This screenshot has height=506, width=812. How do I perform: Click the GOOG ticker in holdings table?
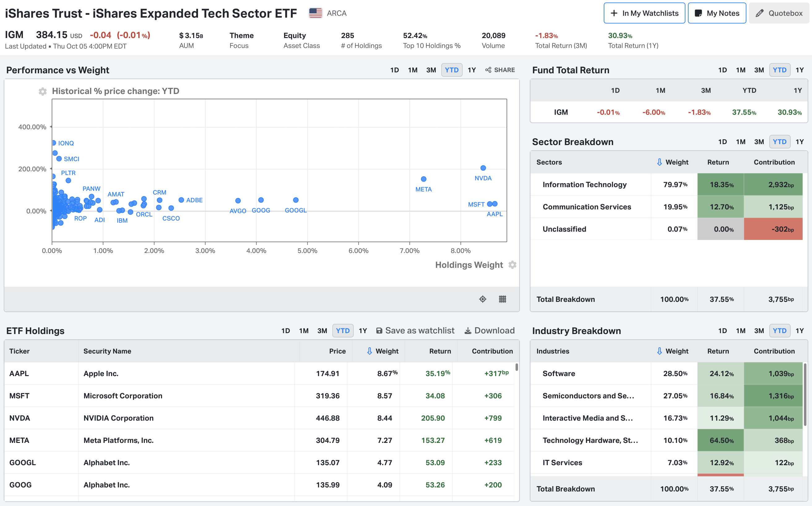point(20,485)
